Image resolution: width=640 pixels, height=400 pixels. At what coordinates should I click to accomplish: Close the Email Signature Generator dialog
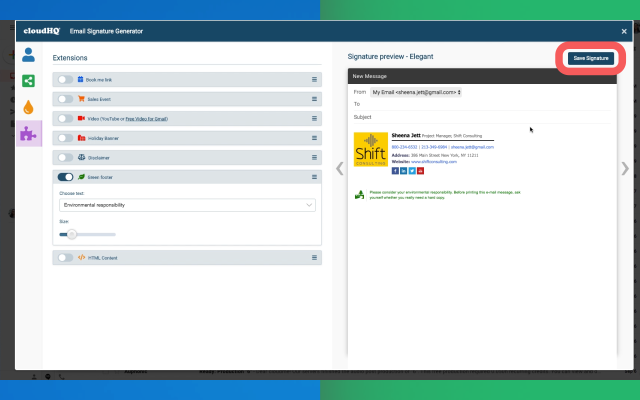[624, 31]
